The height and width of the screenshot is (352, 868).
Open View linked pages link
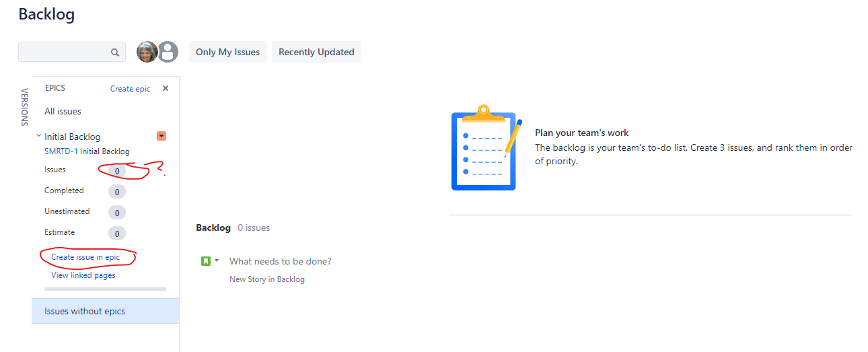pos(83,275)
